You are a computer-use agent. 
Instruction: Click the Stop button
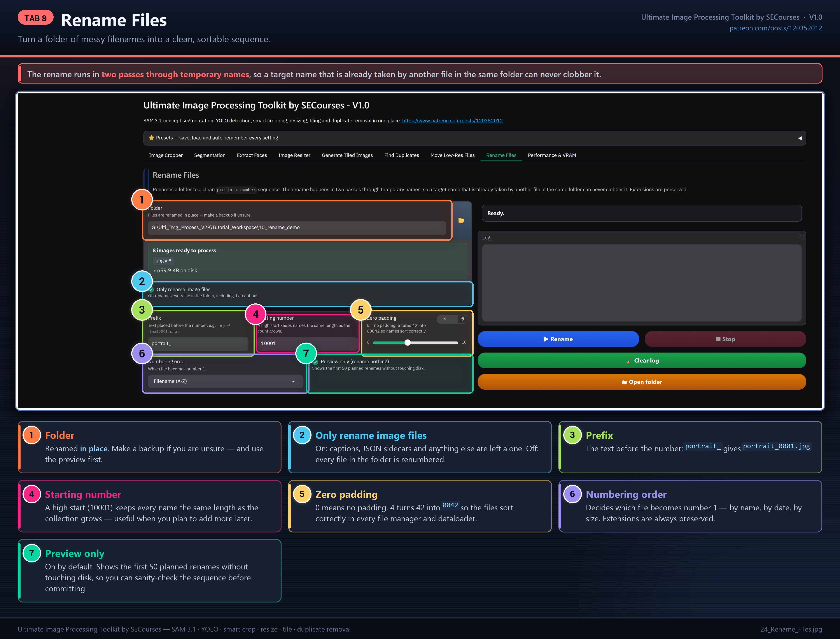pyautogui.click(x=725, y=339)
